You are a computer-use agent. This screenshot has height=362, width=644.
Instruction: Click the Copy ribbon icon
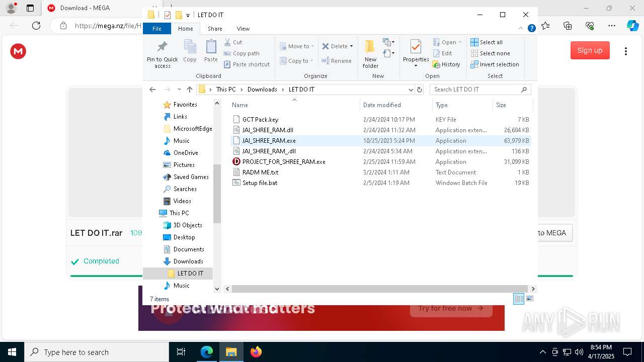point(190,51)
